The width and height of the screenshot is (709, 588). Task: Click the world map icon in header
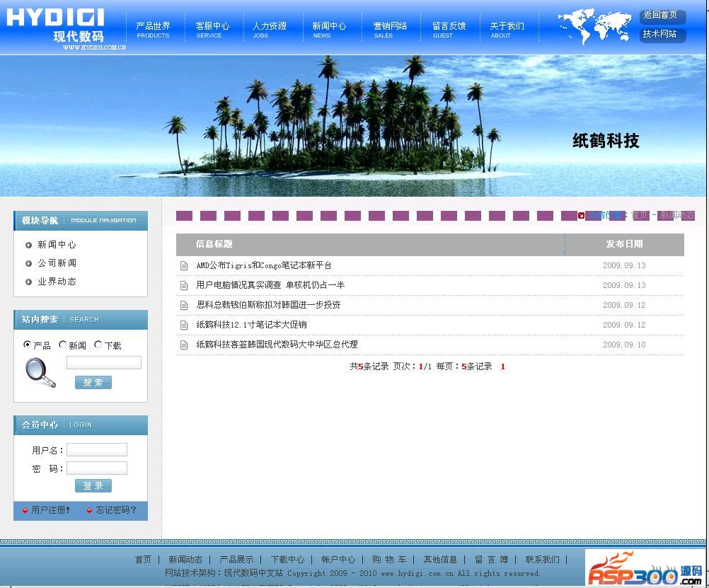click(x=594, y=26)
